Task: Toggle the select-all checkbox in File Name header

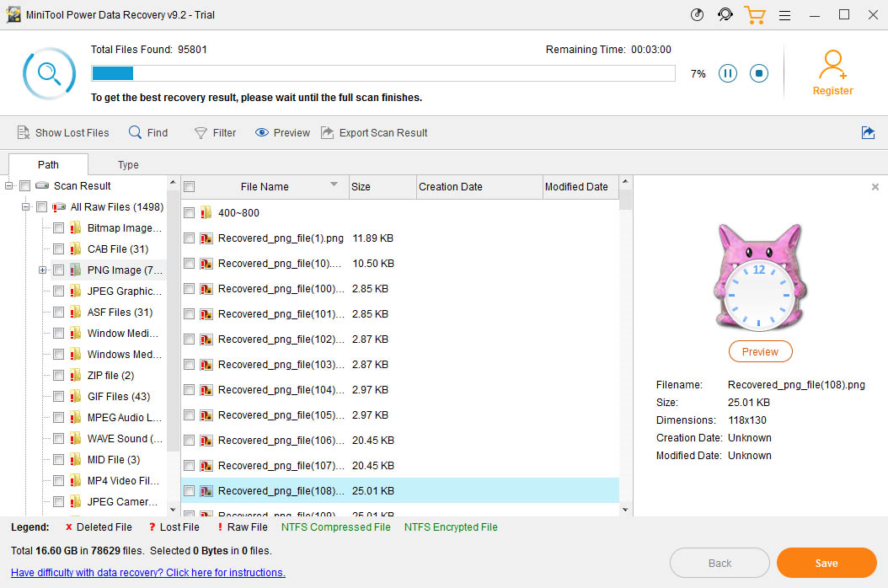Action: coord(190,187)
